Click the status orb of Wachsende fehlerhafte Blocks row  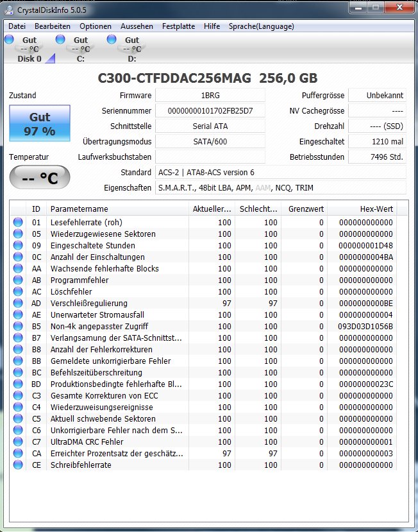(18, 268)
